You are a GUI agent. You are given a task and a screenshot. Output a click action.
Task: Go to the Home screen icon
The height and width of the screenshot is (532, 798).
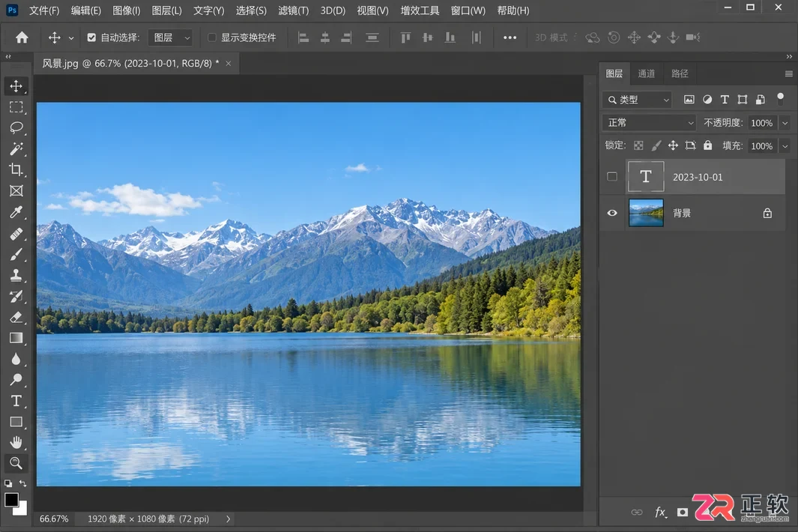click(22, 37)
